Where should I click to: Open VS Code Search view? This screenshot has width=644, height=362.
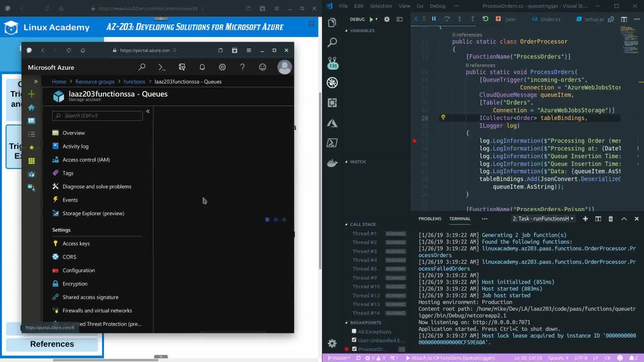click(332, 43)
